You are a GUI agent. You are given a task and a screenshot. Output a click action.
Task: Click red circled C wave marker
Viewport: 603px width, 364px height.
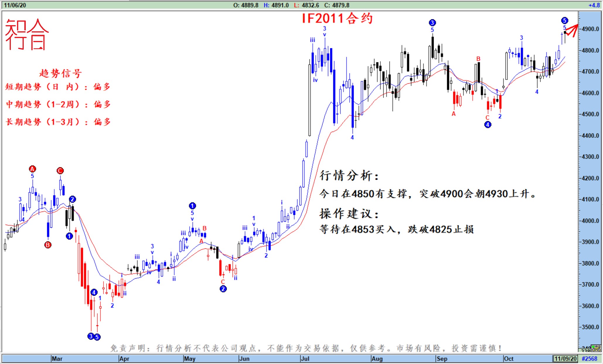pyautogui.click(x=60, y=171)
